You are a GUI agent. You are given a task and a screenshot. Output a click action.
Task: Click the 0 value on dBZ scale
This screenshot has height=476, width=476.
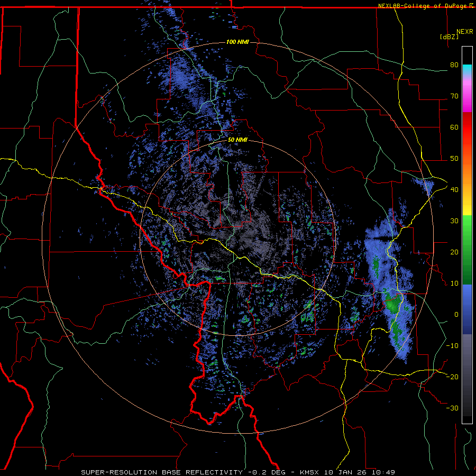click(456, 315)
